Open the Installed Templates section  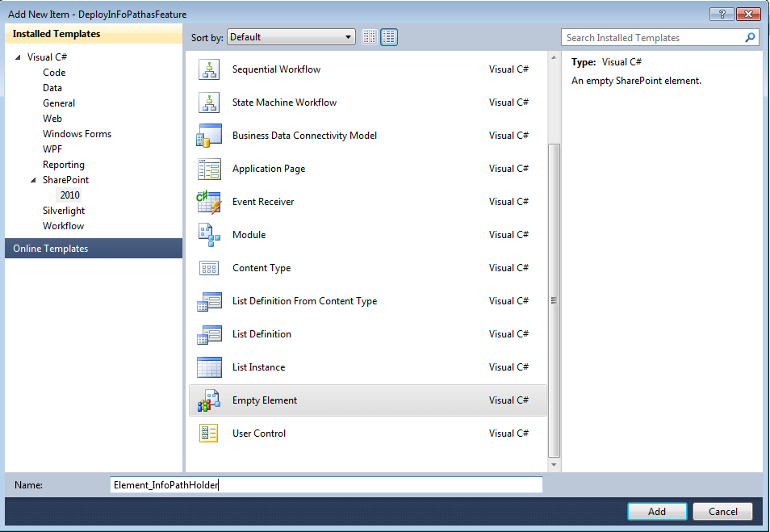(x=94, y=34)
